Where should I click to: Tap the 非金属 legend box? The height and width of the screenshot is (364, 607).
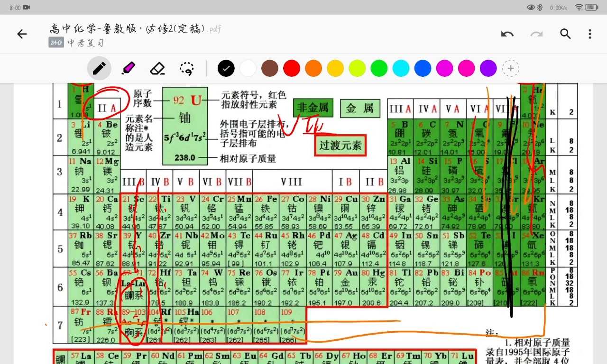(x=313, y=108)
